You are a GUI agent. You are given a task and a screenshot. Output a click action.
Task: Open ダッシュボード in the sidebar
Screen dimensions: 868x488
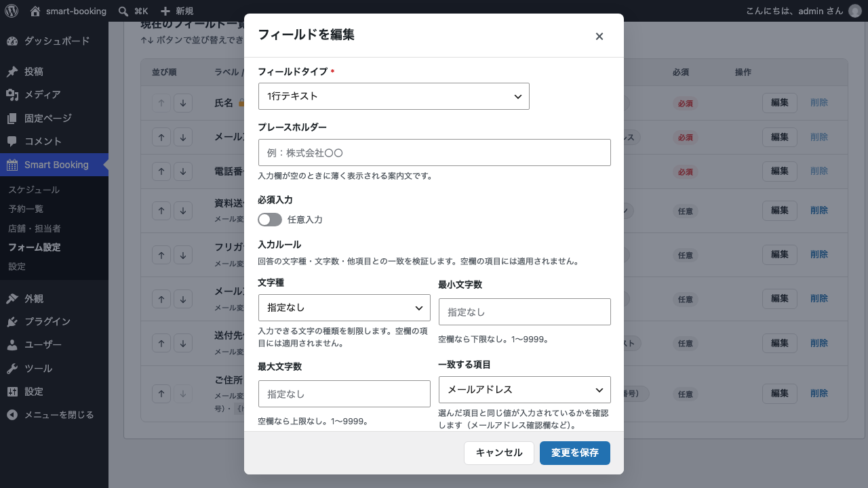(54, 41)
